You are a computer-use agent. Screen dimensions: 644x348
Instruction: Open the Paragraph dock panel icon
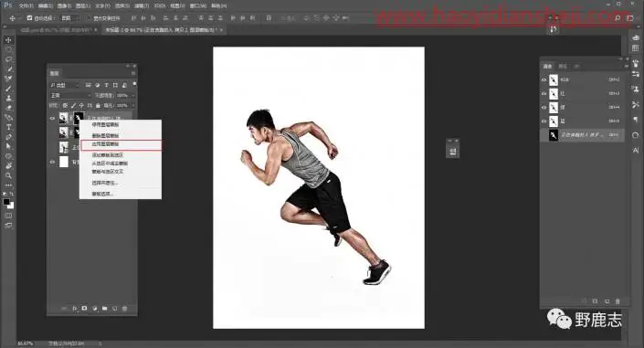[636, 120]
